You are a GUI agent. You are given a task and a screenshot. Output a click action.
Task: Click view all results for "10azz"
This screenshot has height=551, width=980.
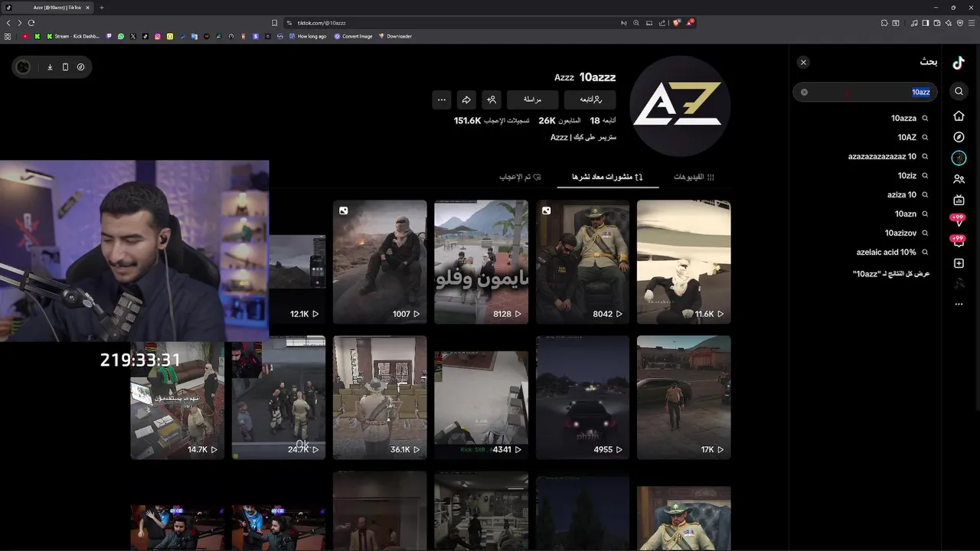click(891, 273)
